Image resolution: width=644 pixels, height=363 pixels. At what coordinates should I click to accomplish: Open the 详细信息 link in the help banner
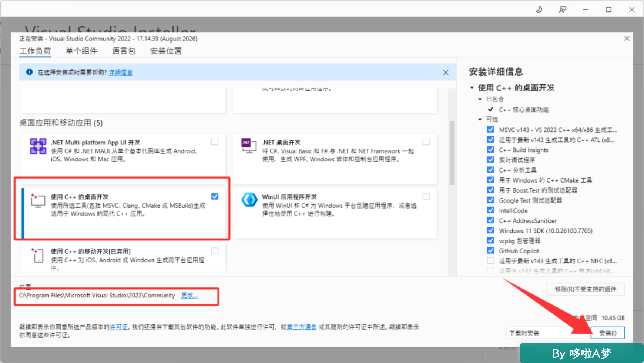pos(121,72)
